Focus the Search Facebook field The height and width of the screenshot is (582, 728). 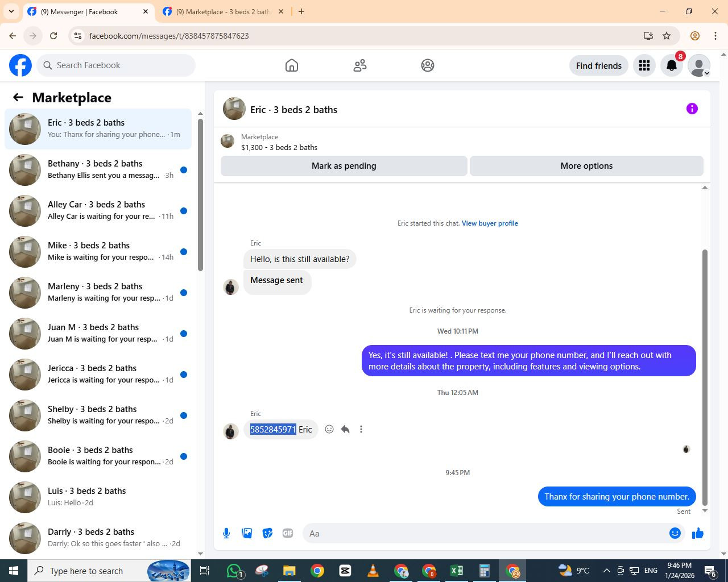(x=116, y=65)
